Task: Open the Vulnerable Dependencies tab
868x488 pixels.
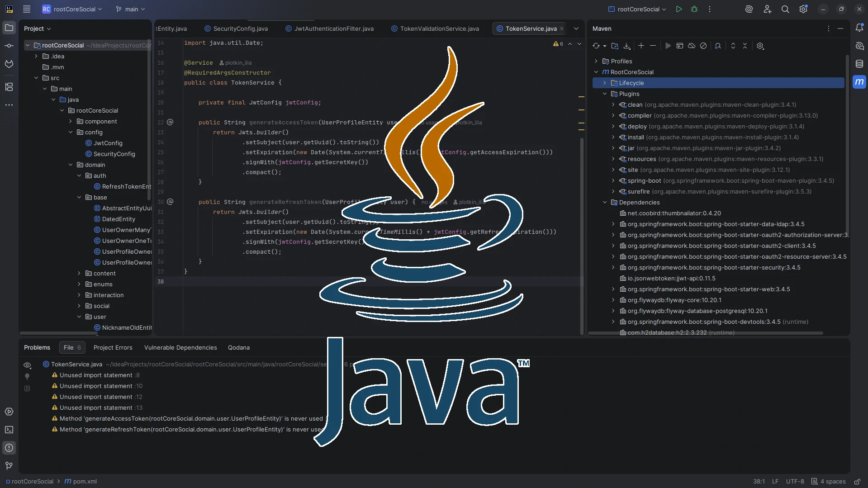Action: (x=180, y=347)
